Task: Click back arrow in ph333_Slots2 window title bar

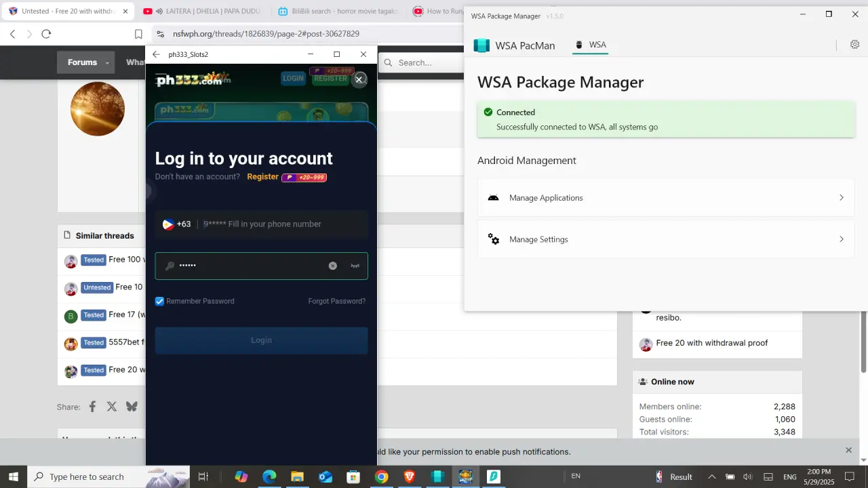Action: pos(156,54)
